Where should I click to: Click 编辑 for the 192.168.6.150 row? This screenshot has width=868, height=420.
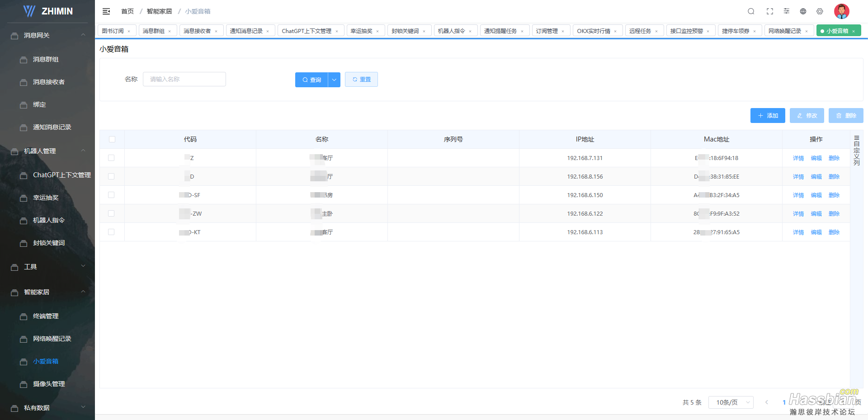[x=816, y=195]
